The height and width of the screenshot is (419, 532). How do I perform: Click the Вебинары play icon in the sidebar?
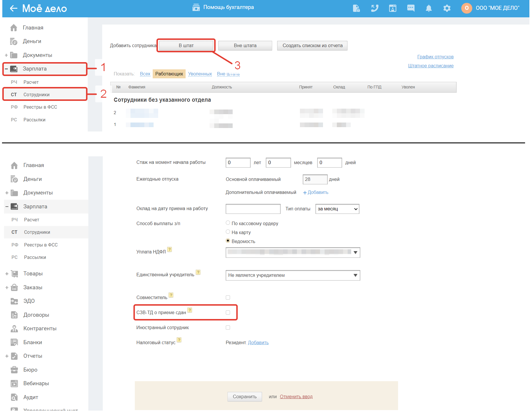(x=14, y=383)
